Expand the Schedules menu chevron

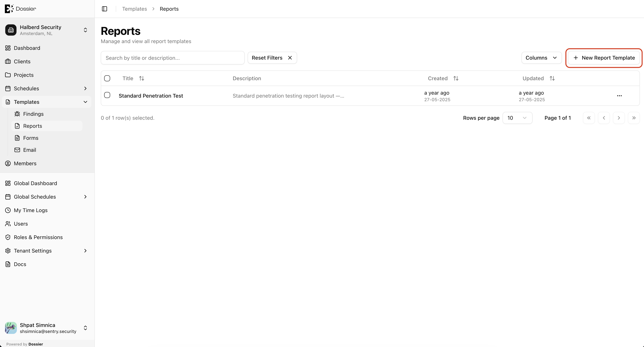point(85,88)
